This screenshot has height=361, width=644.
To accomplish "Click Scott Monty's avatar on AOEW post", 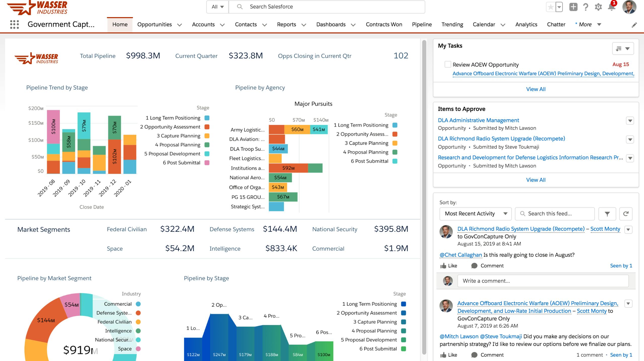I will [x=446, y=306].
